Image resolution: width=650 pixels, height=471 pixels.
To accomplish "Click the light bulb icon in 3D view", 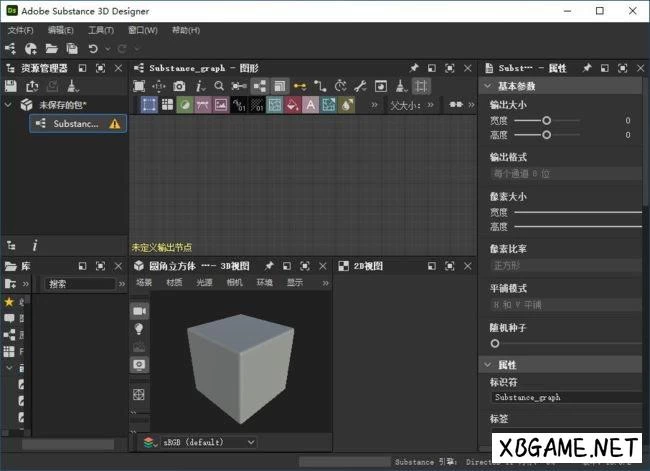I will pos(139,329).
